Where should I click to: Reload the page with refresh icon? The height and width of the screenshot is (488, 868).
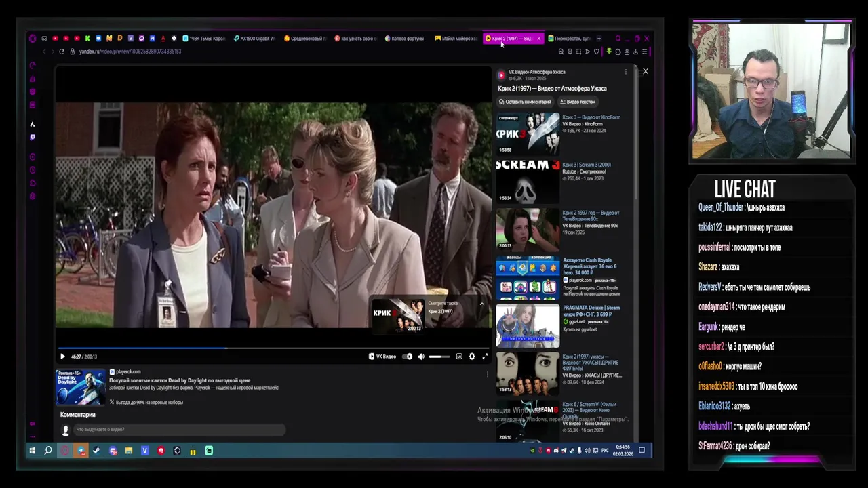(x=62, y=52)
